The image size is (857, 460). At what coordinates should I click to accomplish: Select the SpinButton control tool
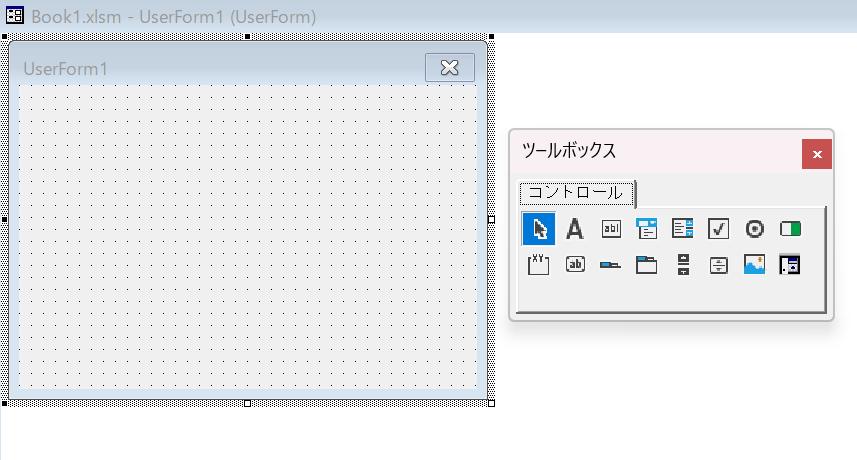(x=719, y=265)
